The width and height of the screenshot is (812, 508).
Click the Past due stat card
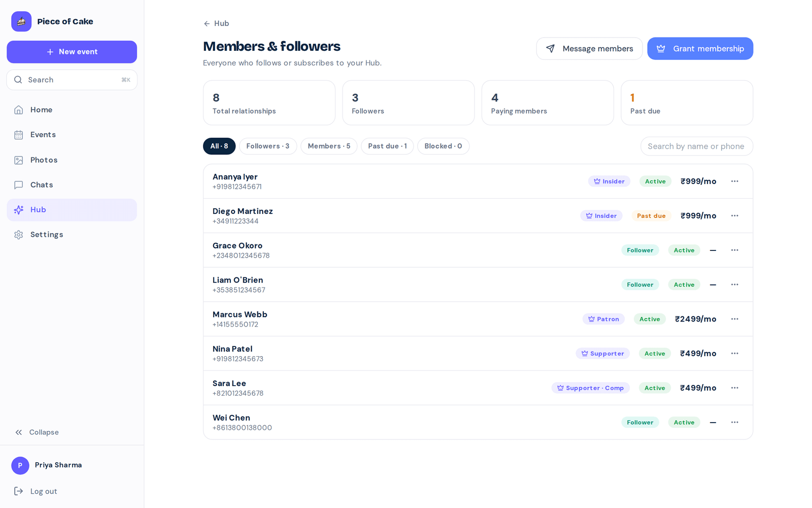687,103
